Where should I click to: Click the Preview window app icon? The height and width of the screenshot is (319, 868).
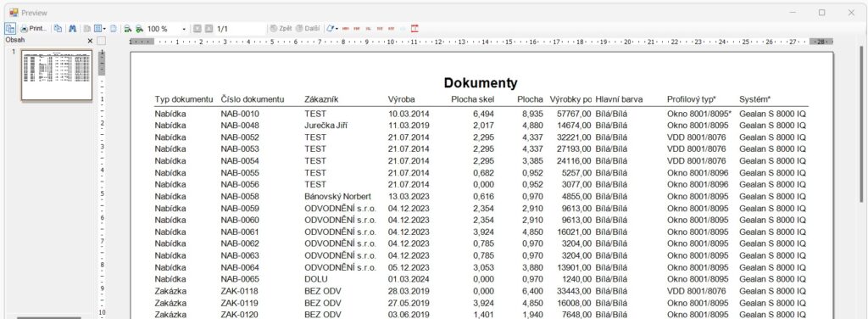point(14,12)
